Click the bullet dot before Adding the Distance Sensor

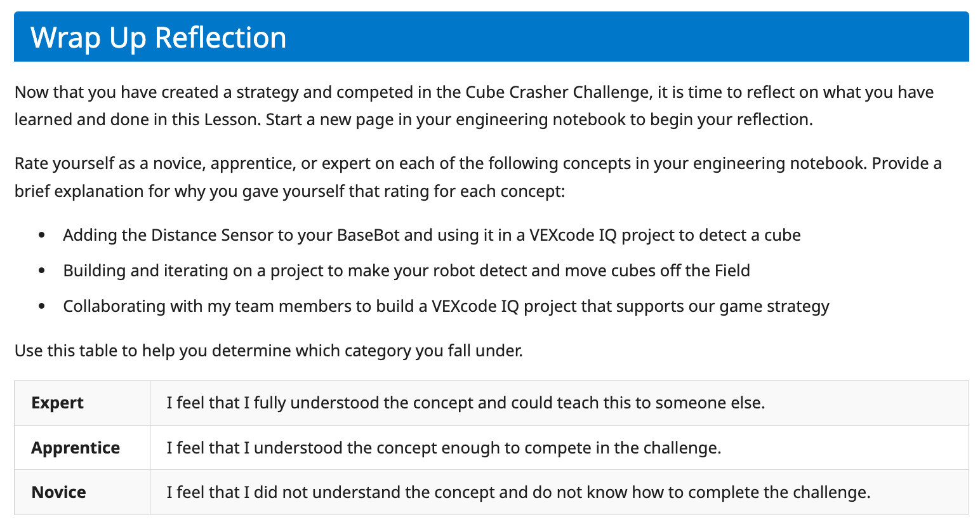(x=42, y=236)
